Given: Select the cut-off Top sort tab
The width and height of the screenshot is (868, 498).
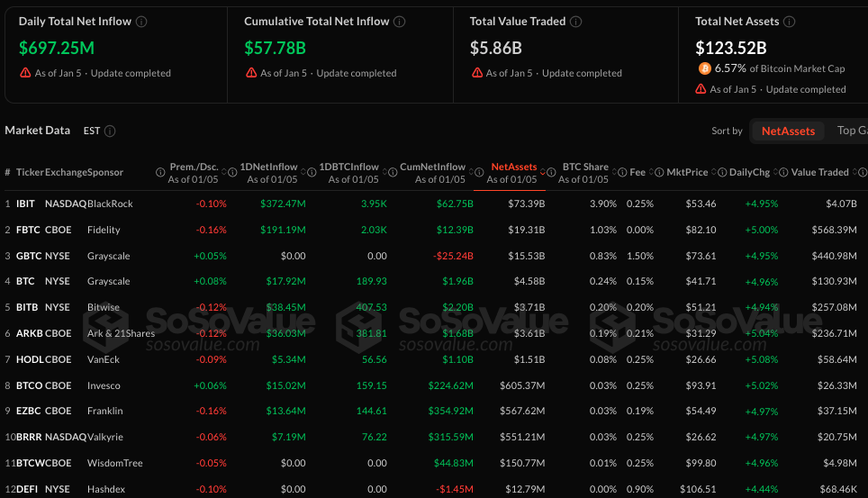Looking at the screenshot, I should click(852, 131).
